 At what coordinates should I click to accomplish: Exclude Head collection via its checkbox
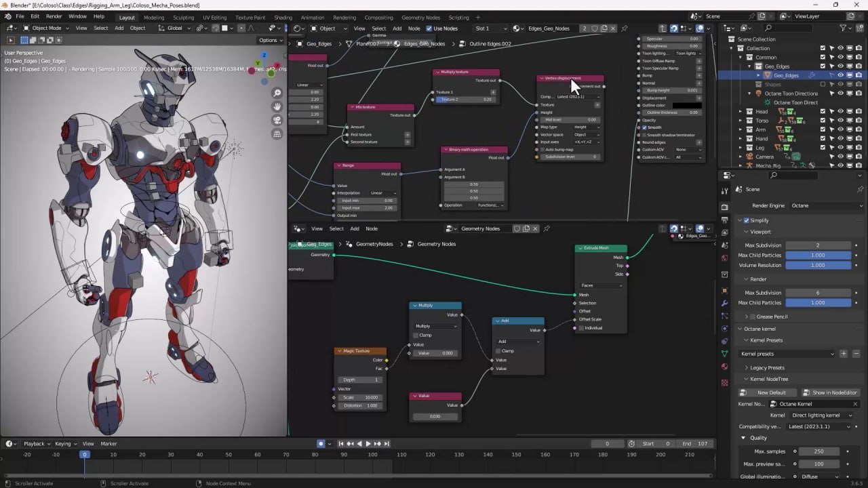(823, 111)
